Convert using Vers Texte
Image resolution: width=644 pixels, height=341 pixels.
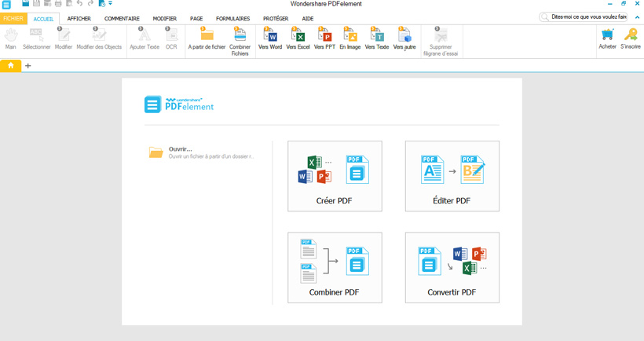click(x=377, y=38)
